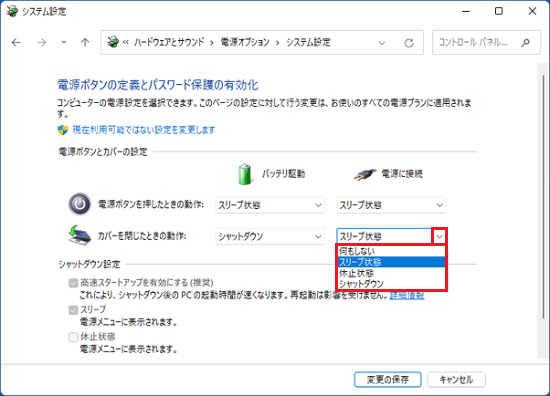The height and width of the screenshot is (396, 550).
Task: Click the 電源に接続 column label
Action: (x=402, y=174)
